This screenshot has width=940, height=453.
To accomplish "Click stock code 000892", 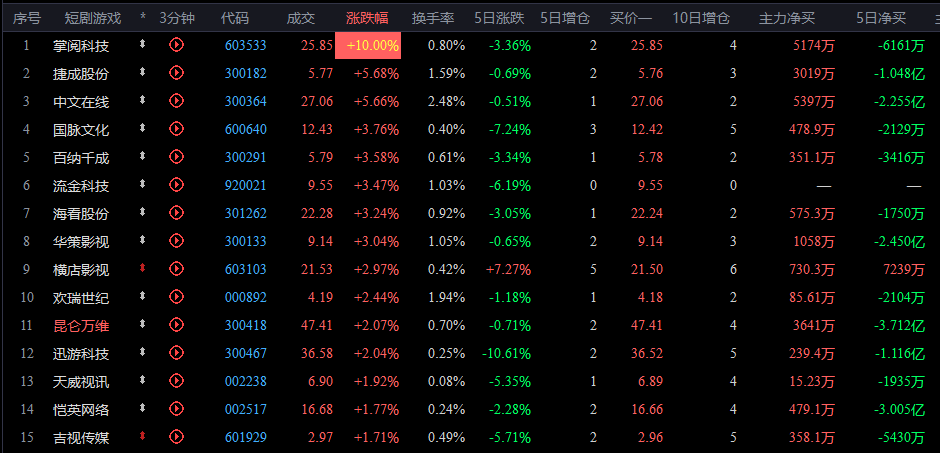I will tap(246, 297).
